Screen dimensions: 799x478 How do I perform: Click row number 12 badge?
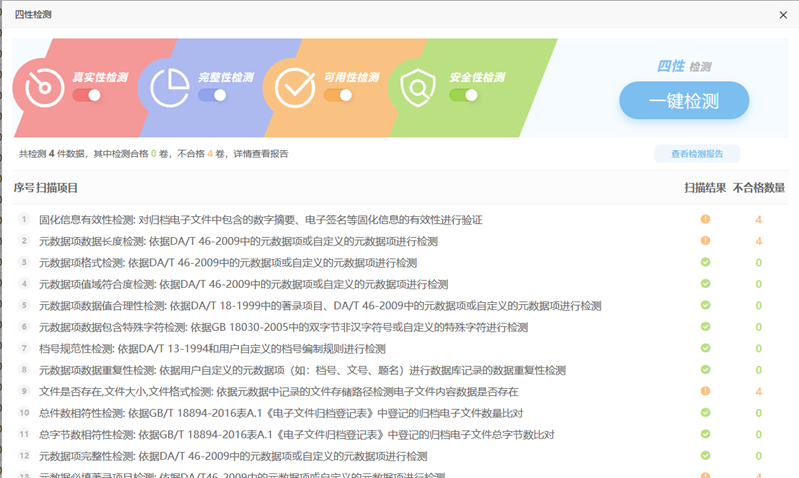coord(24,455)
